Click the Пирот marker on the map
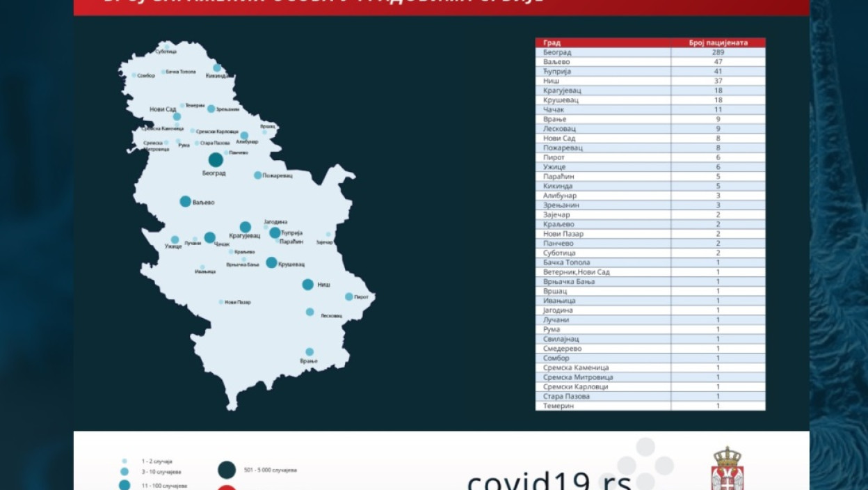The width and height of the screenshot is (868, 490). pyautogui.click(x=348, y=297)
